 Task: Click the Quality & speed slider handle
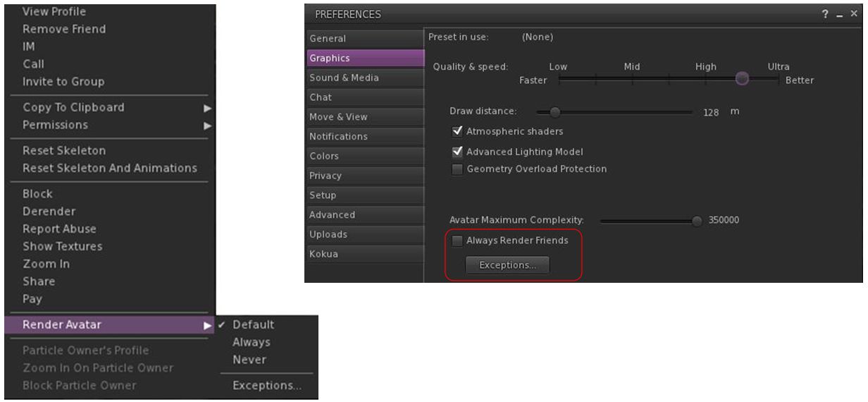[741, 80]
